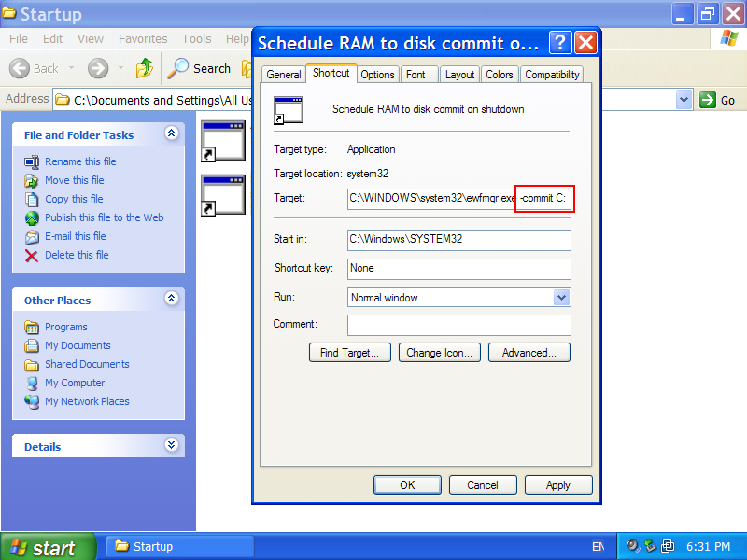Screen dimensions: 747x560
Task: Click the E-mail this file envelope icon
Action: point(32,237)
